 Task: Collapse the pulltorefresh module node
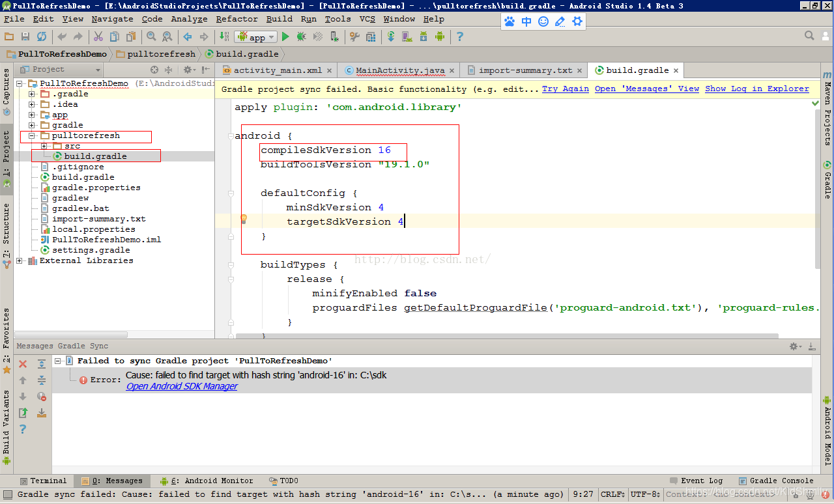point(32,135)
